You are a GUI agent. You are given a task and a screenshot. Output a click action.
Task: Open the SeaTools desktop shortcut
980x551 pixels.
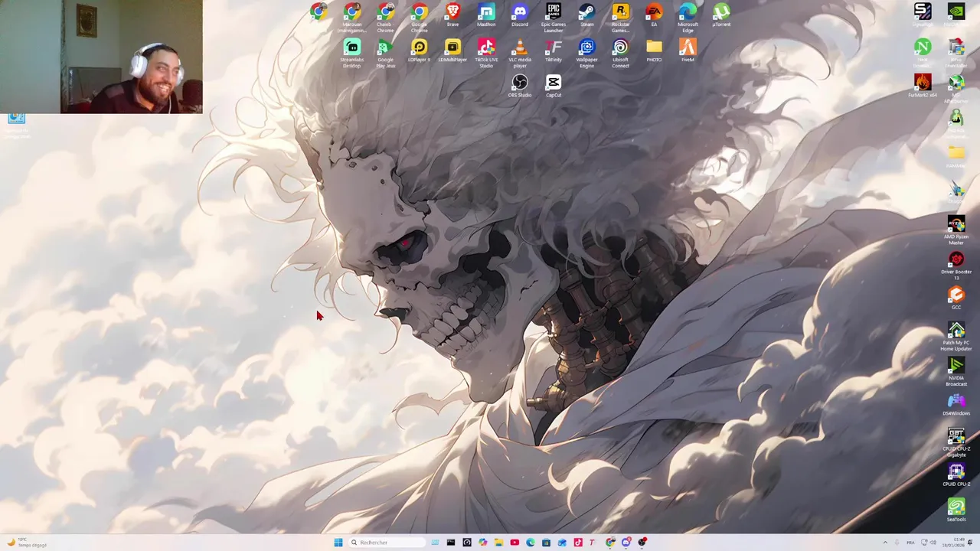[956, 510]
